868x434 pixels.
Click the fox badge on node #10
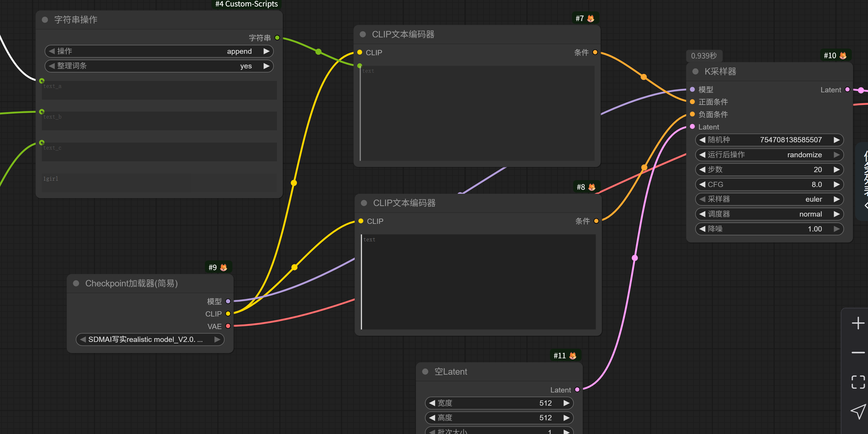843,56
